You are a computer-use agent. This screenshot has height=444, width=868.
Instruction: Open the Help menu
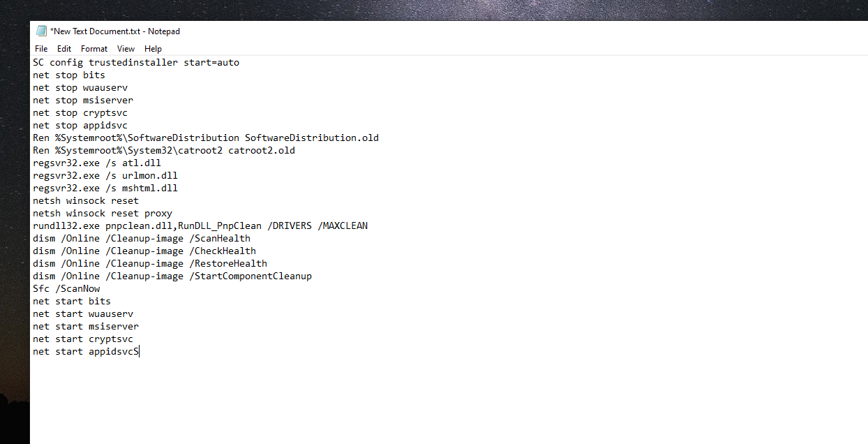(x=153, y=49)
